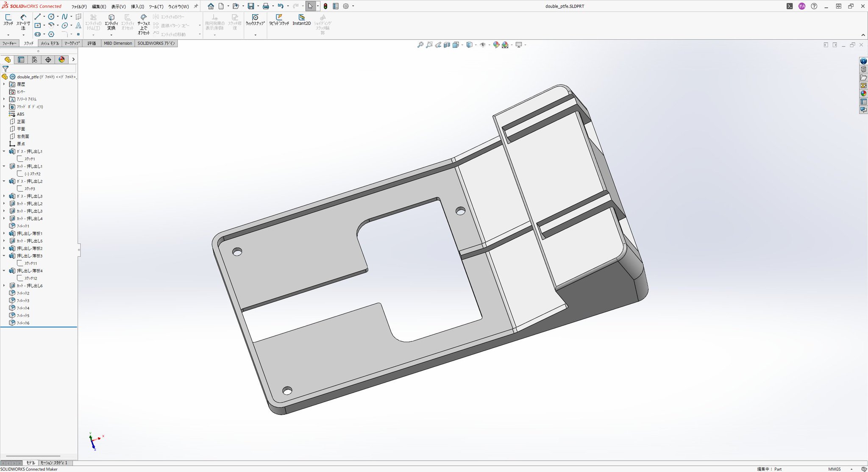
Task: Expand the カット-押し出し6 feature
Action: click(x=4, y=286)
